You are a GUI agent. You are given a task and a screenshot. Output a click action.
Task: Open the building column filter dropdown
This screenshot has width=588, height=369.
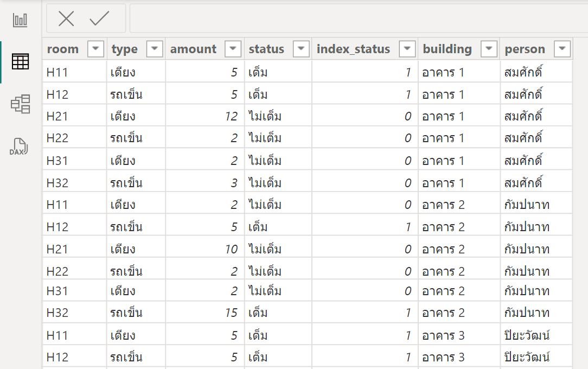[489, 49]
